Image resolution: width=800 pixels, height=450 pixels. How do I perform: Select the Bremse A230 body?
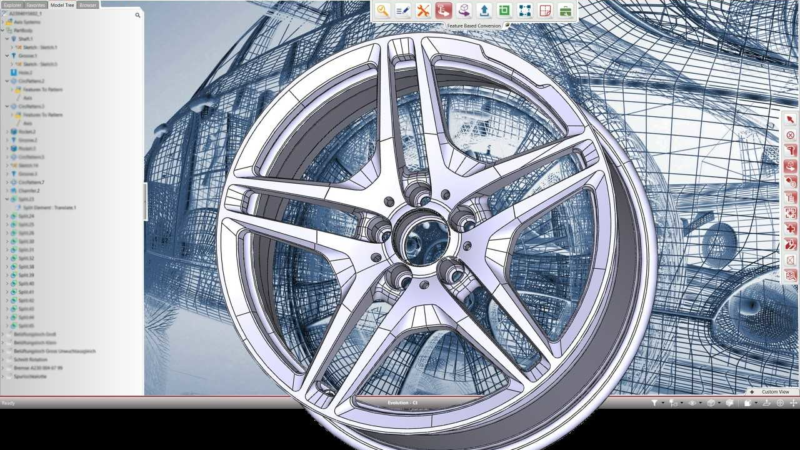click(x=38, y=368)
